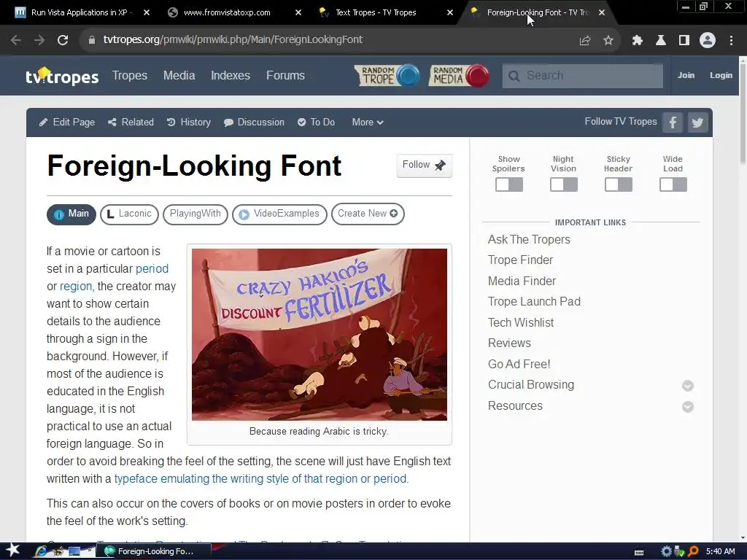
Task: Click the Chrome Labs flask icon
Action: 660,40
